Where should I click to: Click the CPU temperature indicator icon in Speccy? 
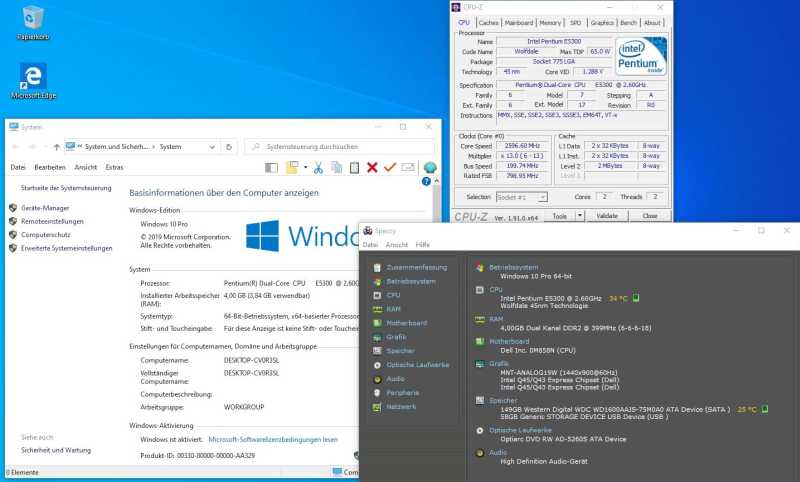click(x=636, y=298)
